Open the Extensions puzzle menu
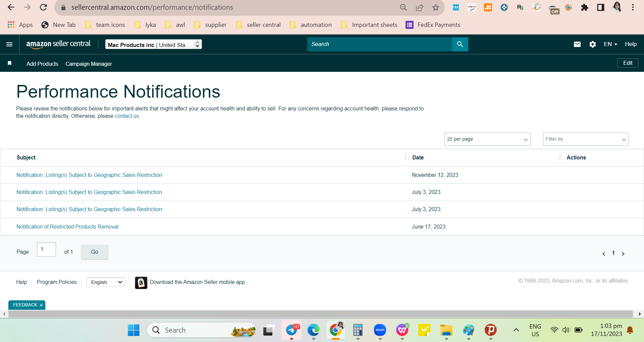This screenshot has width=644, height=342. (585, 7)
